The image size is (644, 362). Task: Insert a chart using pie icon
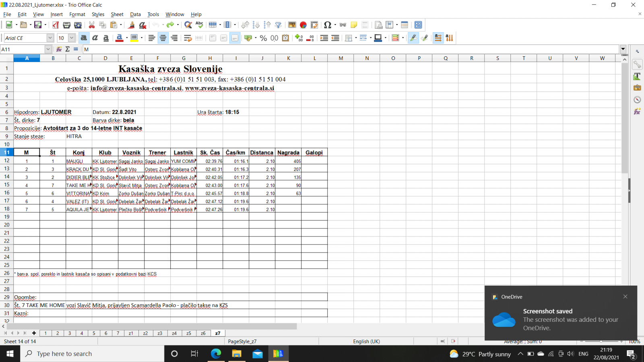point(303,25)
